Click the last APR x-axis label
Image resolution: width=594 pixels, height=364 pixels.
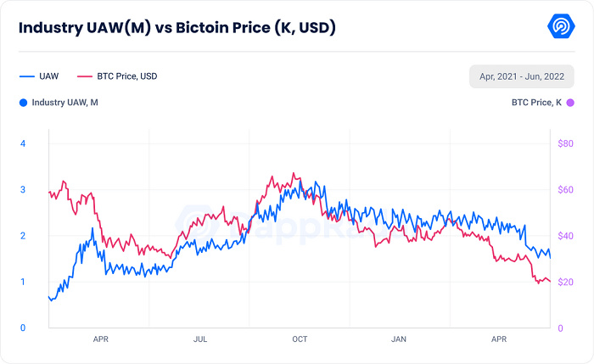click(x=499, y=339)
